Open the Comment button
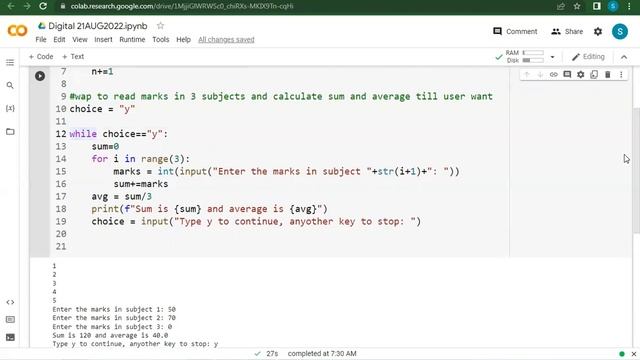 pos(515,31)
